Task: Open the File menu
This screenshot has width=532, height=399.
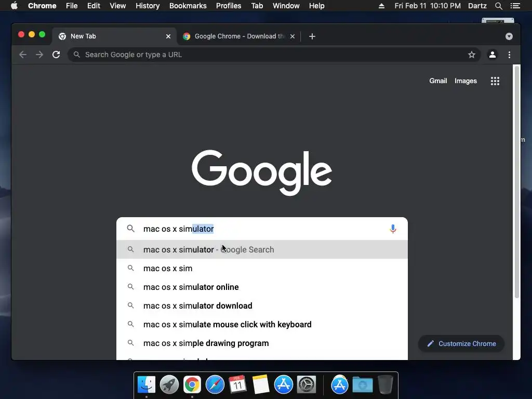Action: coord(72,6)
